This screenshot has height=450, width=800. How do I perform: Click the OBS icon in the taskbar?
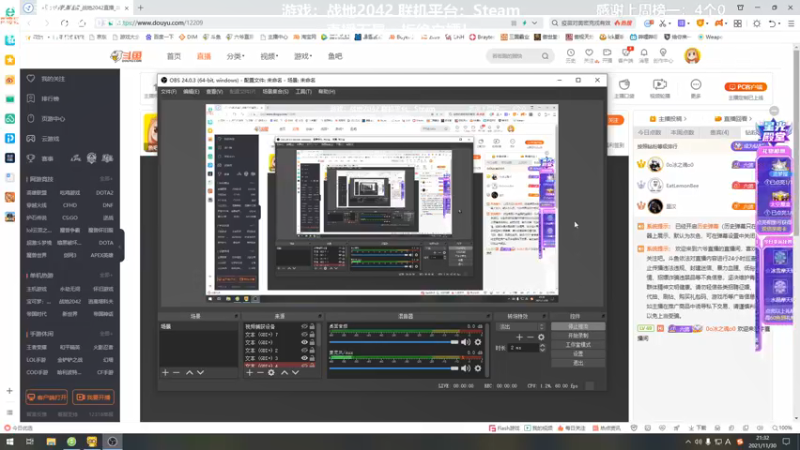click(112, 441)
